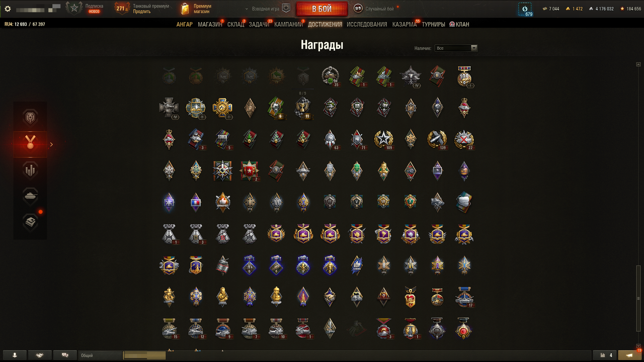Open the vehicles tank sidebar section
Viewport: 644px width, 362px height.
pyautogui.click(x=30, y=196)
